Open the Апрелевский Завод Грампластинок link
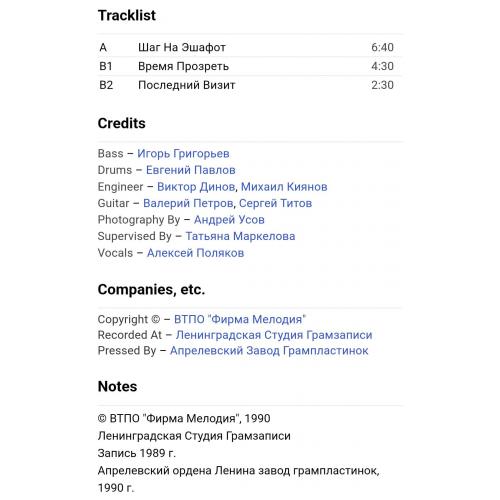Viewport: 500px width, 500px height. pos(269,350)
